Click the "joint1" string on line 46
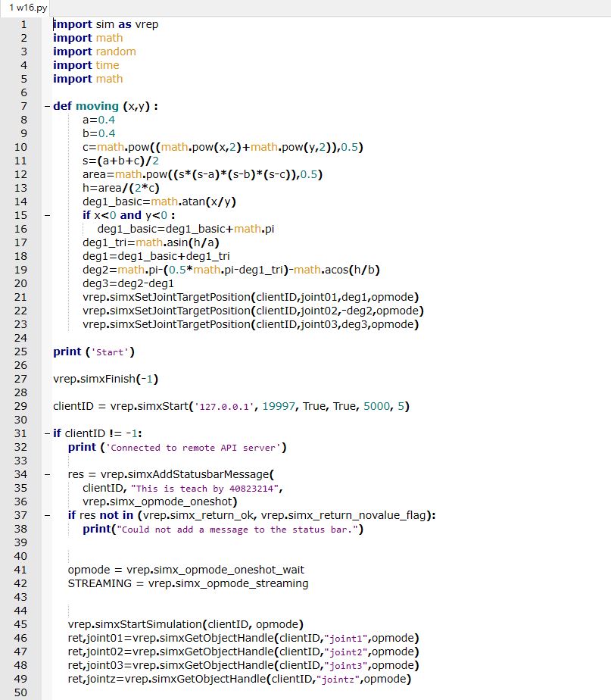 (346, 639)
